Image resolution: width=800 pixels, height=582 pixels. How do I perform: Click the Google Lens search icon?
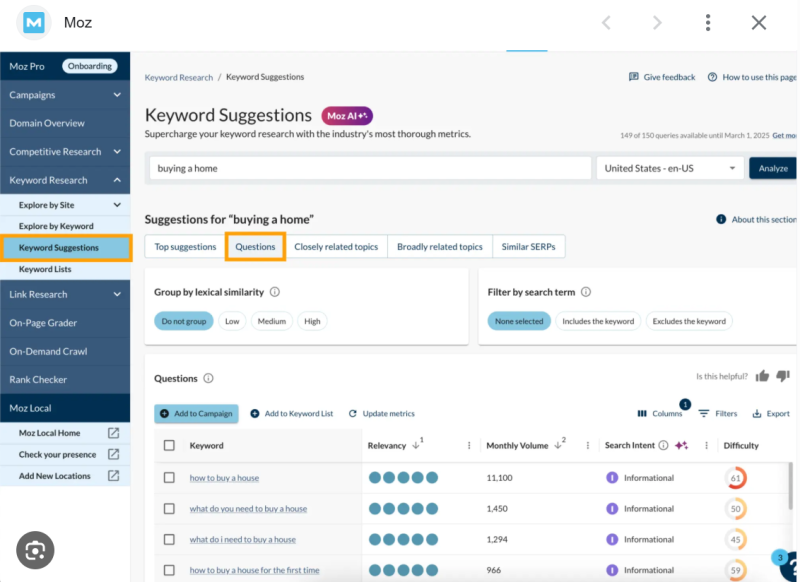pos(35,550)
